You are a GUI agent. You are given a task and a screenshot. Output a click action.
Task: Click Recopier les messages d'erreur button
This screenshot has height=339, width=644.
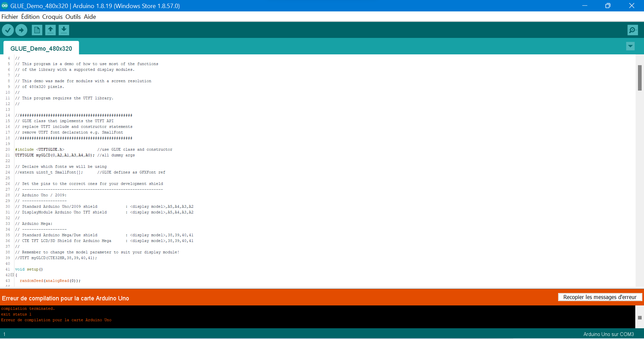coord(600,297)
